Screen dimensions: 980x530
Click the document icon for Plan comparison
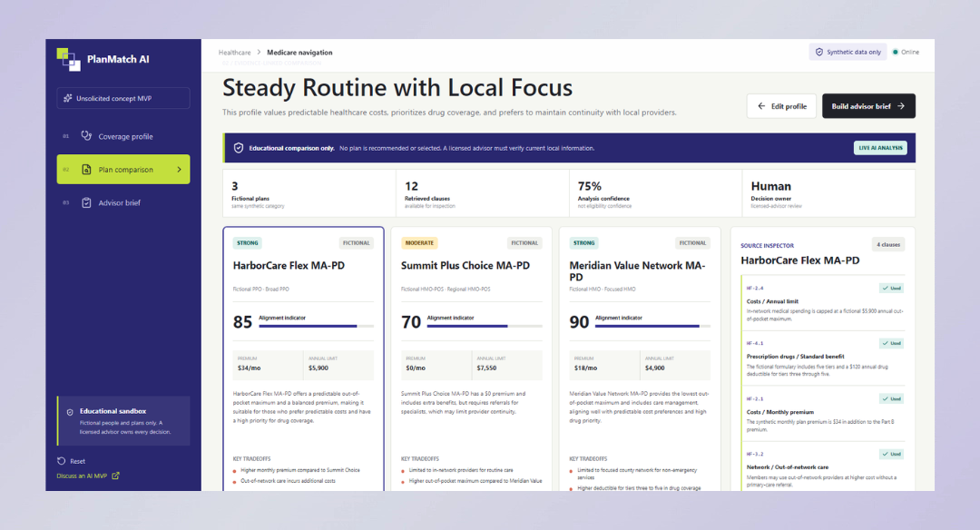pyautogui.click(x=86, y=170)
